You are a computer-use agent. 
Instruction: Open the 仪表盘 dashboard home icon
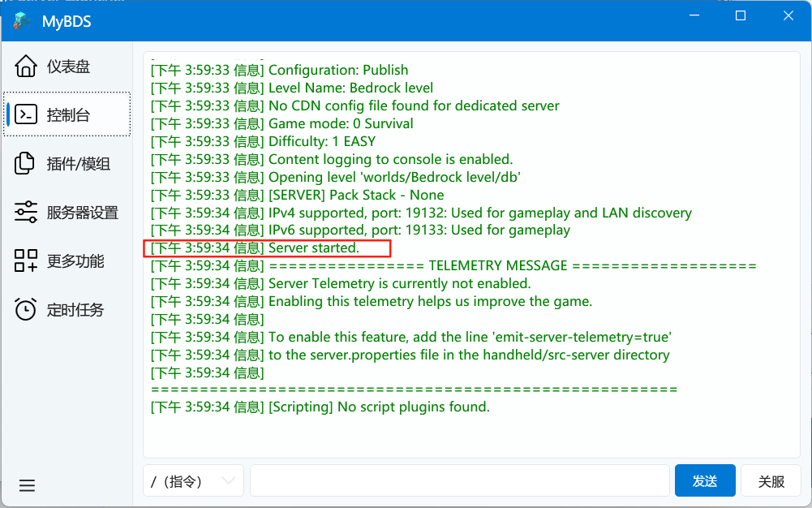pos(26,66)
